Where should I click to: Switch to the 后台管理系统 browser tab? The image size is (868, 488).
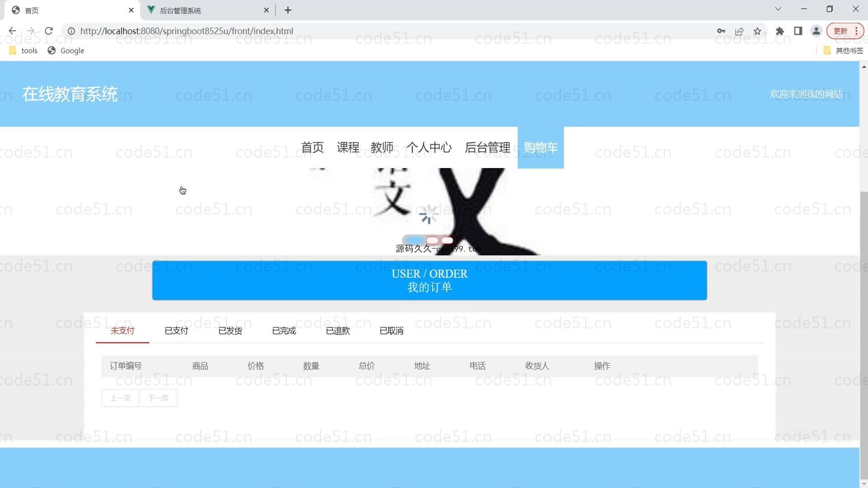click(208, 10)
